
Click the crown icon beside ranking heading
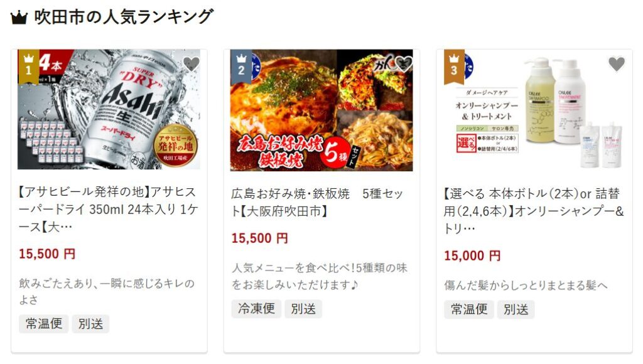click(x=19, y=18)
